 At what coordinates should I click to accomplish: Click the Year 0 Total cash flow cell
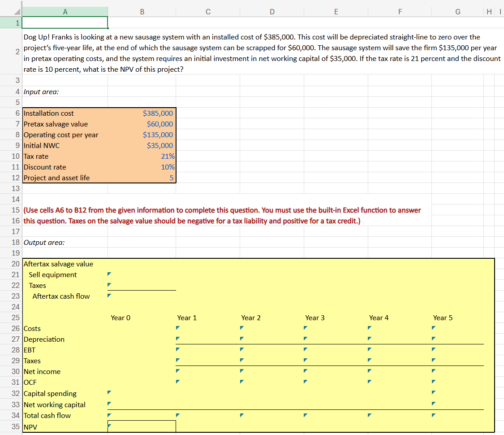142,415
